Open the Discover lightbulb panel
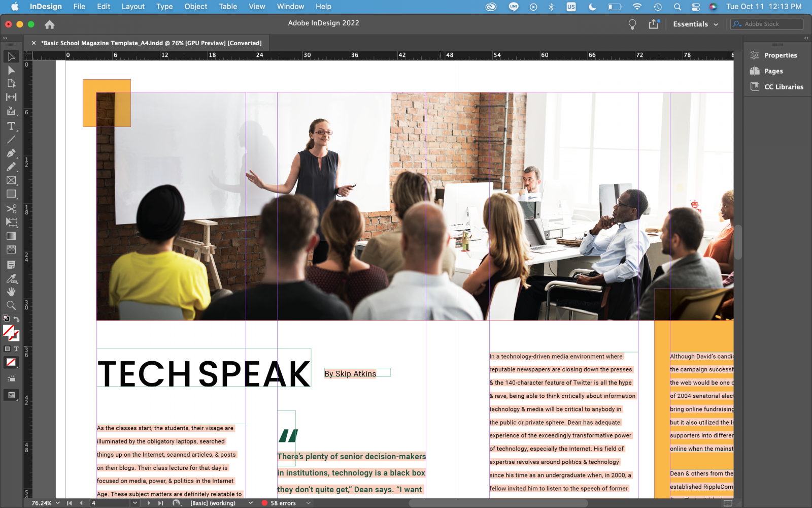This screenshot has width=812, height=508. coord(632,24)
